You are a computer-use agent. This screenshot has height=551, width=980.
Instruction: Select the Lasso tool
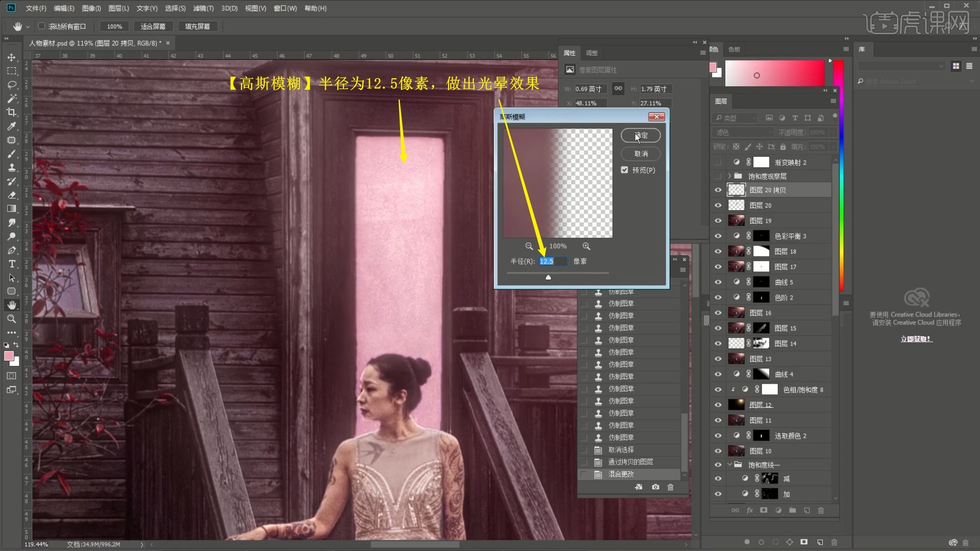pos(12,85)
